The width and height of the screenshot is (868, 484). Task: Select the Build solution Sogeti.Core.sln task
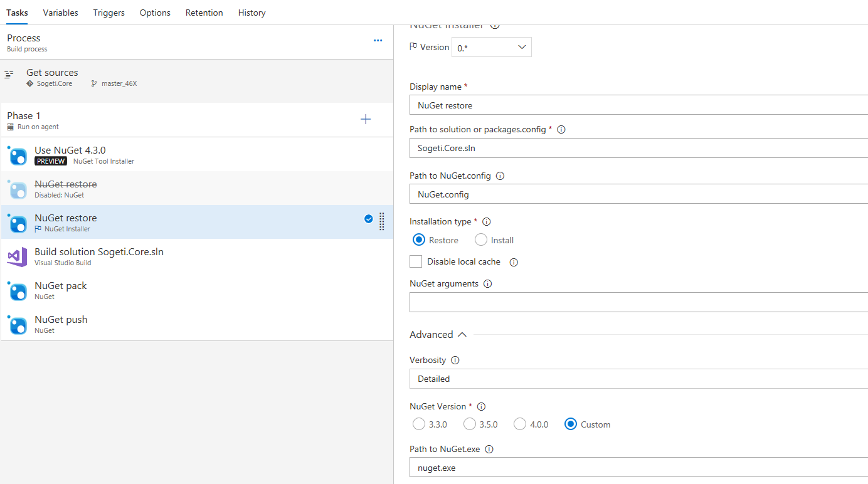coord(98,251)
